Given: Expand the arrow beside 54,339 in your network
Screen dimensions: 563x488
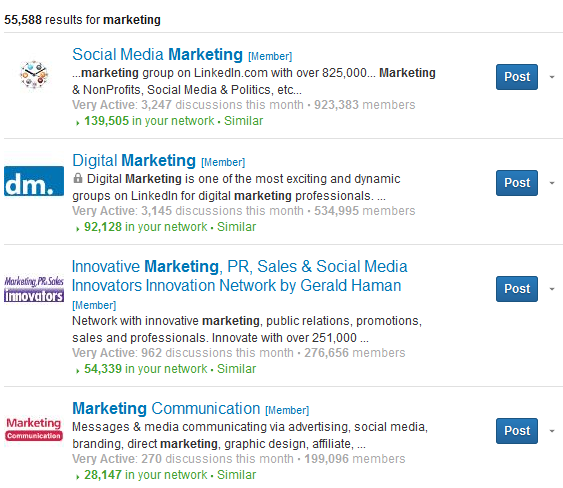Looking at the screenshot, I should [78, 371].
